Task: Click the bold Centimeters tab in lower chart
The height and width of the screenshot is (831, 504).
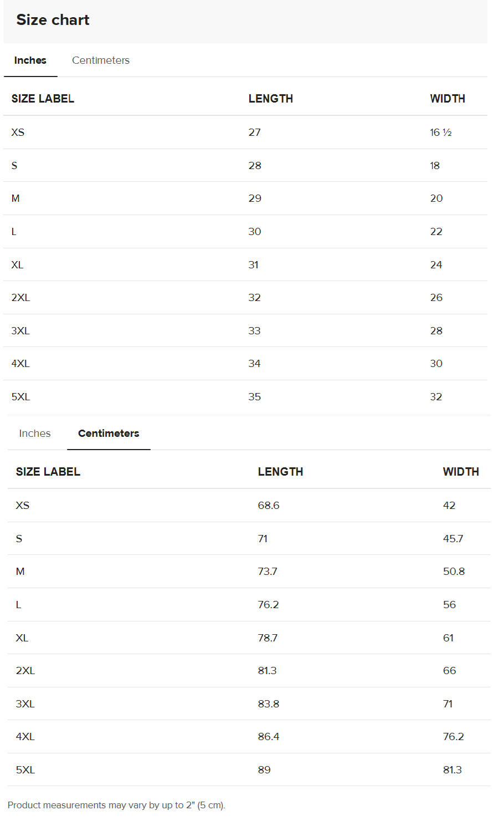Action: coord(109,434)
